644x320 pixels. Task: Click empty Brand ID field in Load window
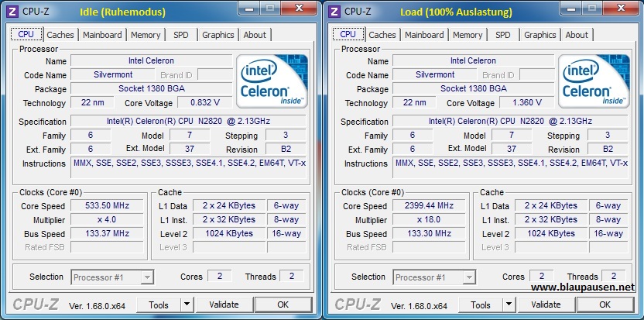coord(537,74)
